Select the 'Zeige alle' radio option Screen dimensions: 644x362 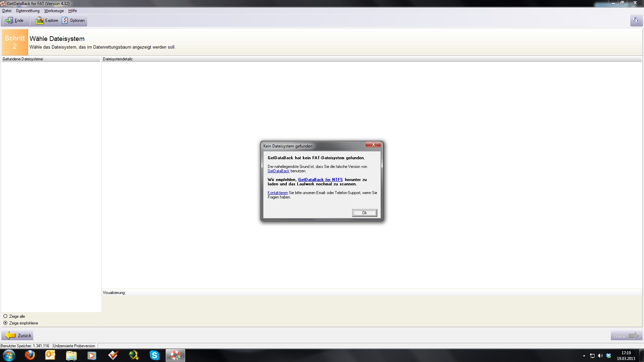pyautogui.click(x=14, y=316)
